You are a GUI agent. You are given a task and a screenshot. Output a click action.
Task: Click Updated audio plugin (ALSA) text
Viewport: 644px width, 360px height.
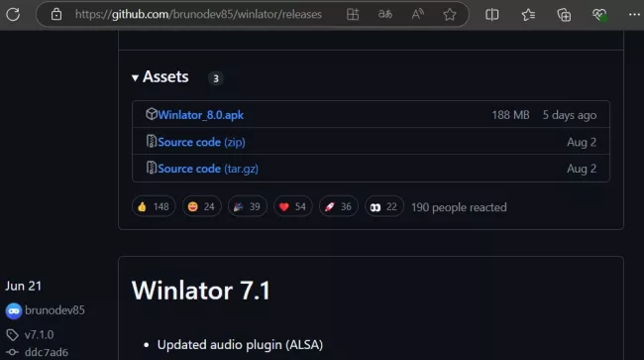pos(240,345)
